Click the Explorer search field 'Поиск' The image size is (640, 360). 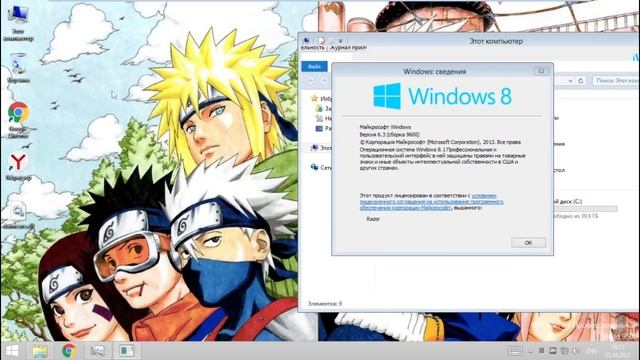616,81
